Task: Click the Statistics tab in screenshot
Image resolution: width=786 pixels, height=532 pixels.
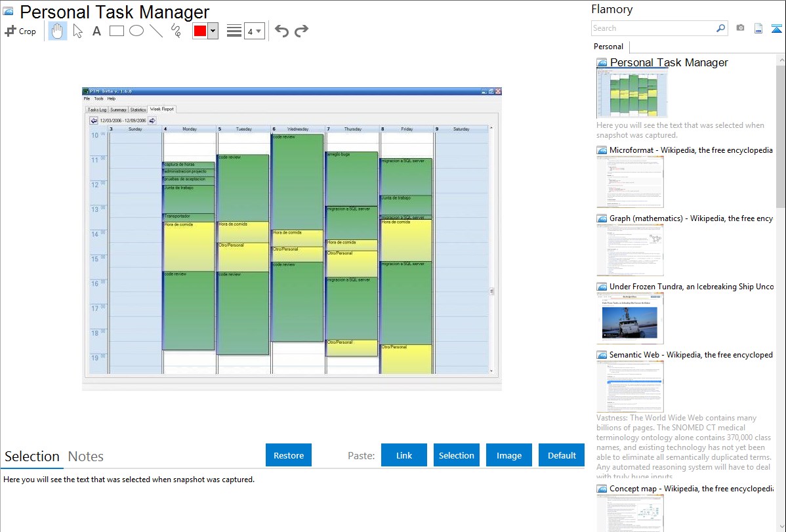Action: click(x=138, y=110)
